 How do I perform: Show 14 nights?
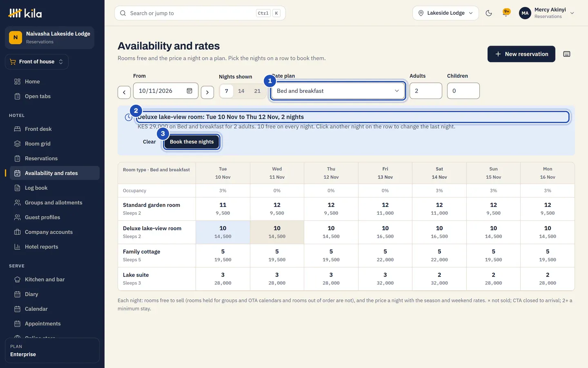pyautogui.click(x=241, y=91)
